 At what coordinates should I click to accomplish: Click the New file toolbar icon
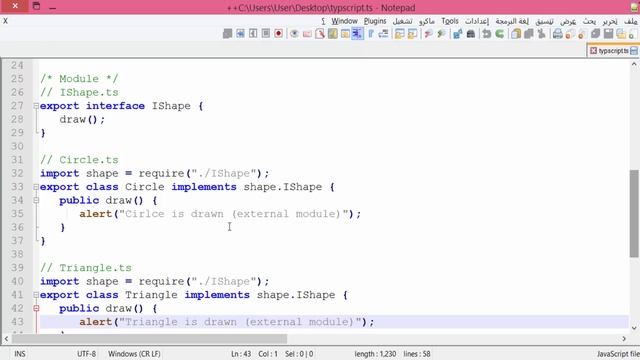632,34
